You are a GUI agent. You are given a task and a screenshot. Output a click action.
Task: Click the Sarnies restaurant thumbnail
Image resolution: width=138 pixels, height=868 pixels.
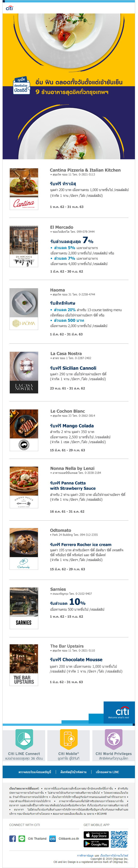click(x=24, y=608)
